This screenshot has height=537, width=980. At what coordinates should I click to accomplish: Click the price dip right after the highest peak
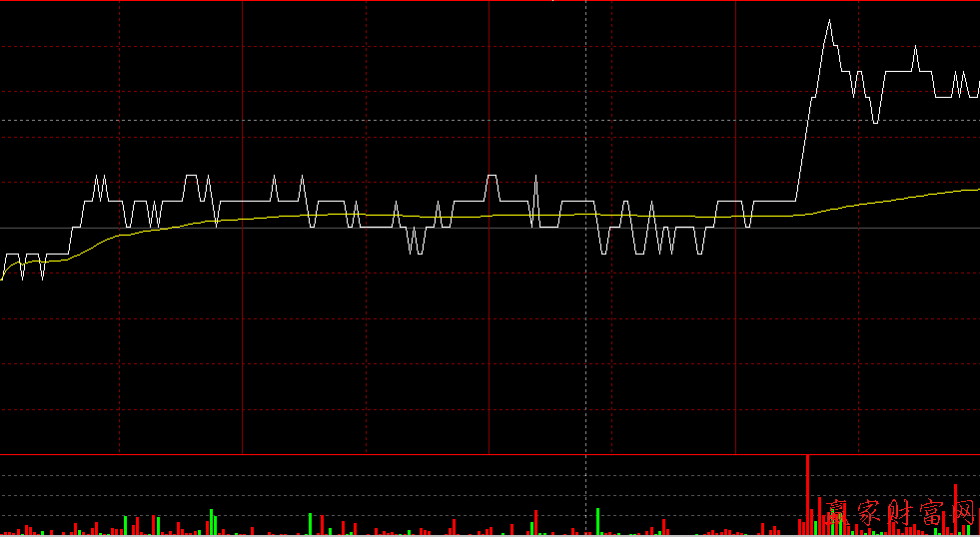pyautogui.click(x=875, y=121)
